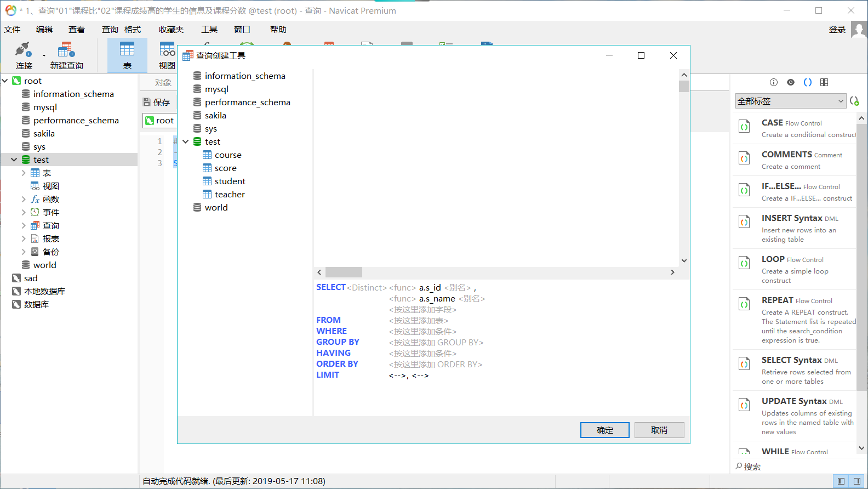Expand the 函数 functions node

coord(24,200)
